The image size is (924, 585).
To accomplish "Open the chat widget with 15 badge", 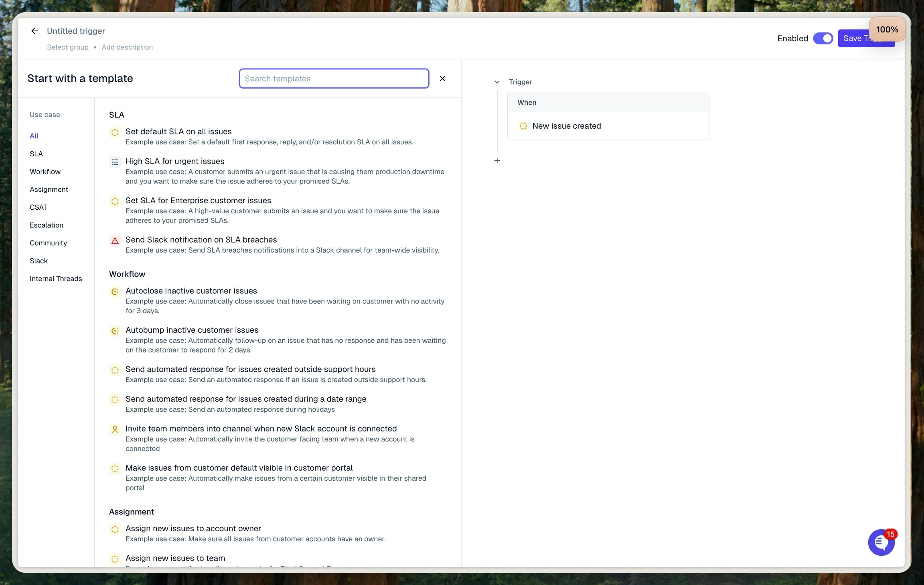I will click(x=881, y=542).
